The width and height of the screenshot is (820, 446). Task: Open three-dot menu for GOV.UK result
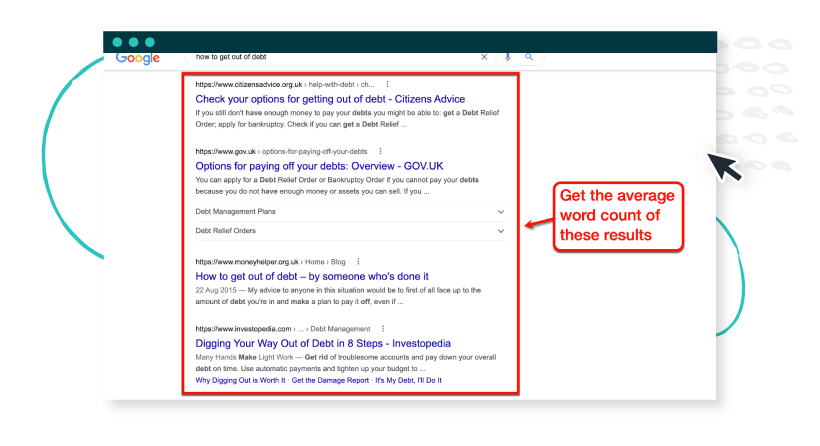point(380,151)
